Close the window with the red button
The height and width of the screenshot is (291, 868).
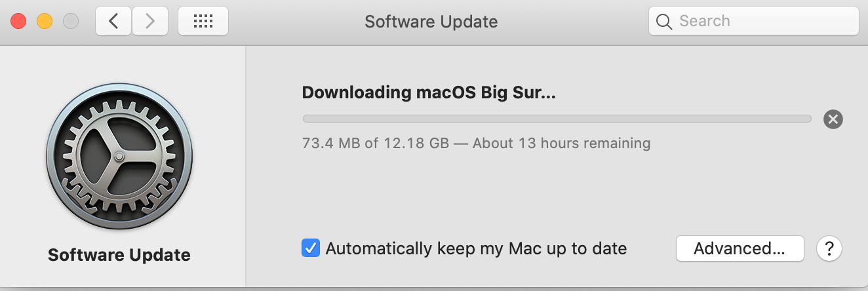[x=18, y=21]
